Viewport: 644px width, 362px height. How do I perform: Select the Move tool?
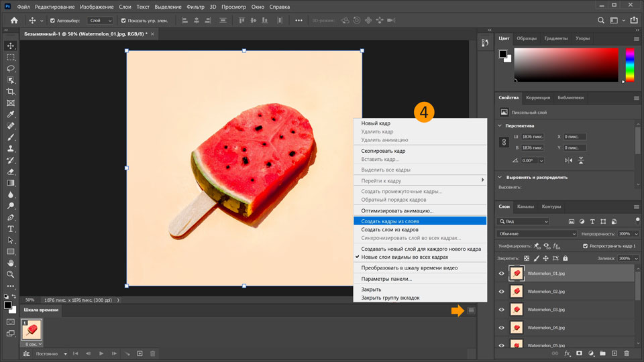coord(11,46)
